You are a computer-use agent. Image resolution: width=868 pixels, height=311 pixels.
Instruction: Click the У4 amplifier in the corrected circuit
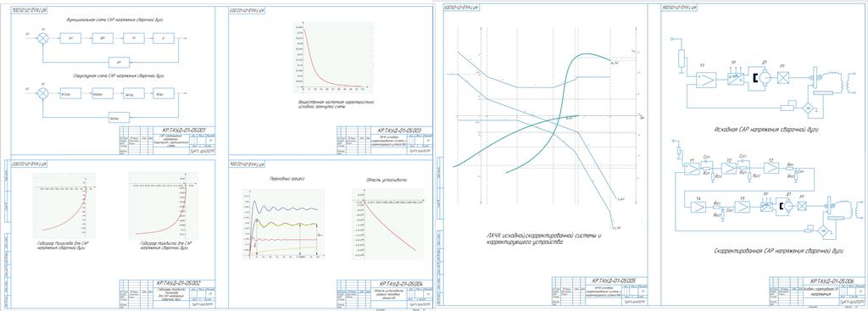tap(698, 207)
